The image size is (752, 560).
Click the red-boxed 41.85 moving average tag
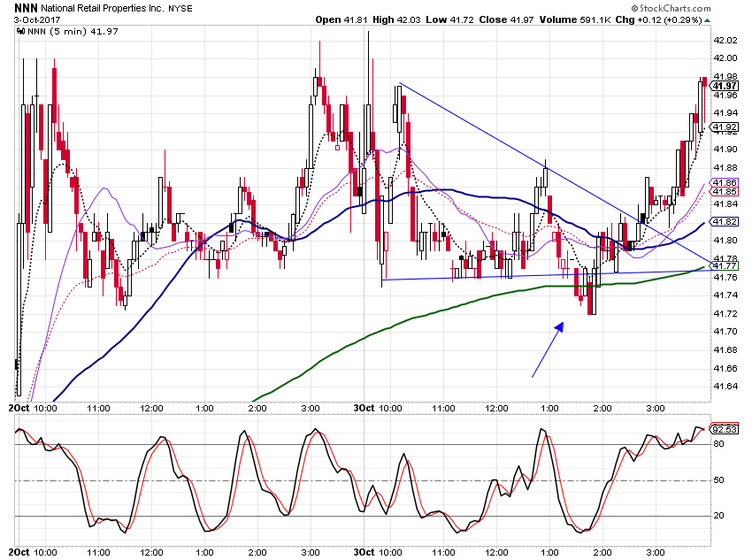[x=725, y=192]
